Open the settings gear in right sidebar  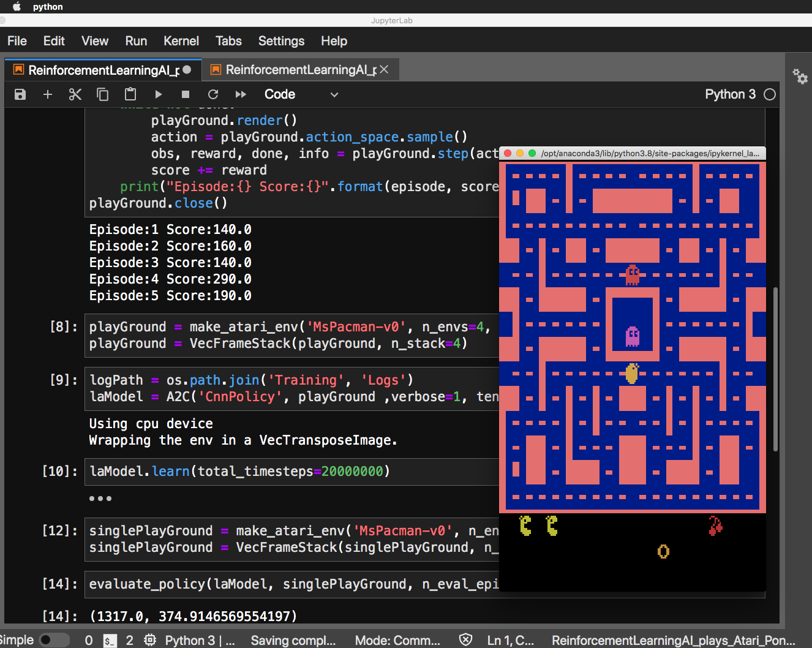click(x=800, y=77)
